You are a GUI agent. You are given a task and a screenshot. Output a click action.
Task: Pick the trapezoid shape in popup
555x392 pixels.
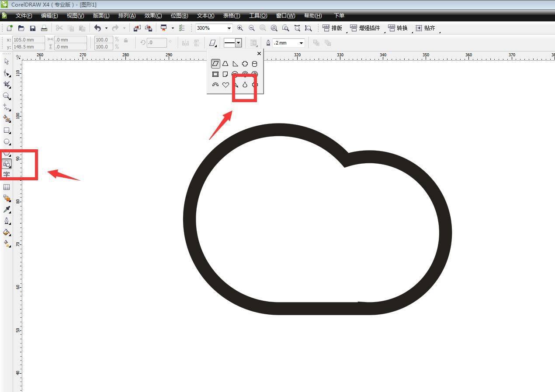point(225,64)
